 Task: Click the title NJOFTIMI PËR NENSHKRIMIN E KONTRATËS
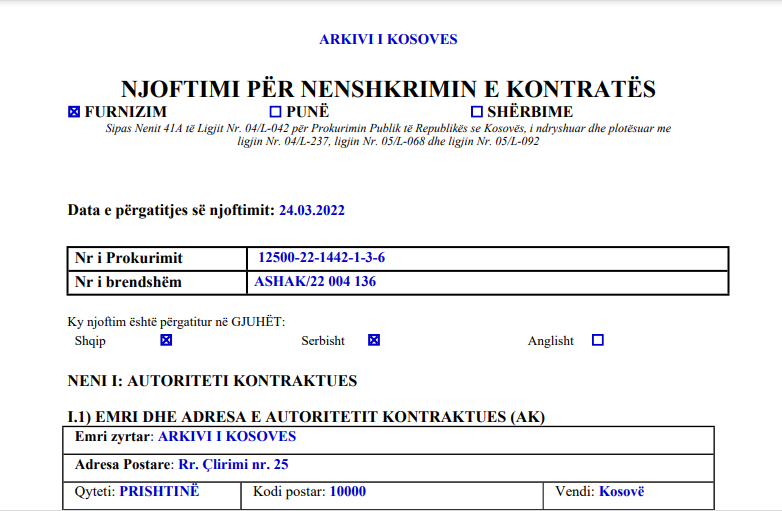coord(388,89)
